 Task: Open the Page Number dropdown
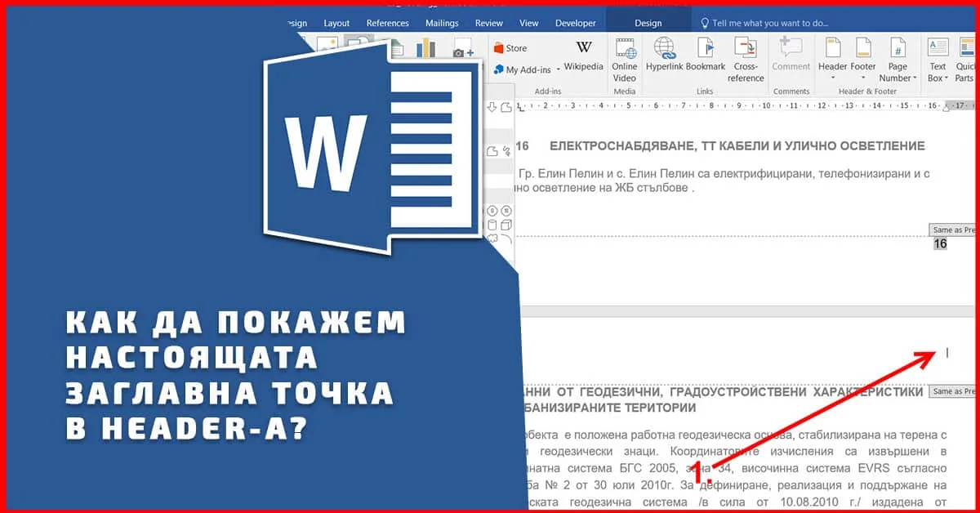(x=897, y=60)
